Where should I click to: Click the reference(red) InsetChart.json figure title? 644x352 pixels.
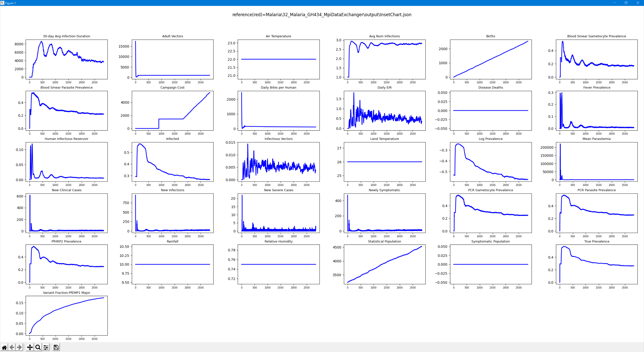pyautogui.click(x=322, y=14)
